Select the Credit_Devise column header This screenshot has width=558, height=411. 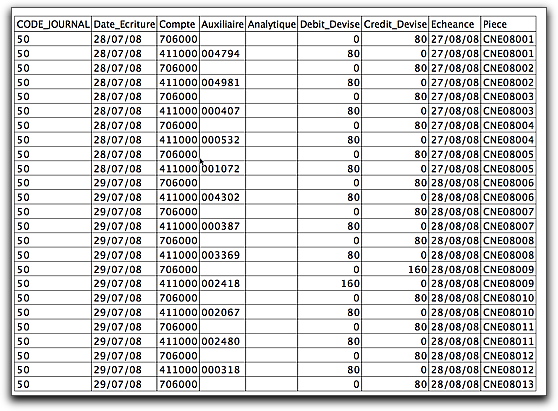click(395, 24)
